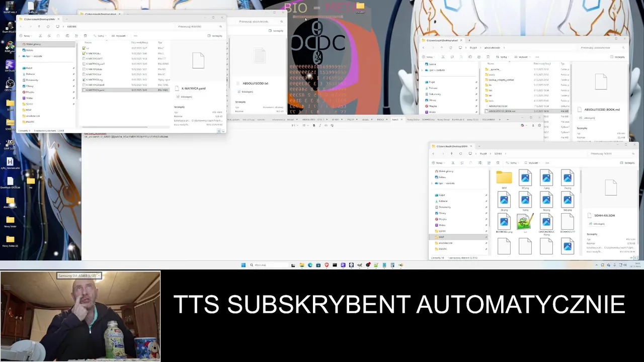Image resolution: width=644 pixels, height=362 pixels.
Task: Select the backup_integrity_verified folder row
Action: pos(527,80)
